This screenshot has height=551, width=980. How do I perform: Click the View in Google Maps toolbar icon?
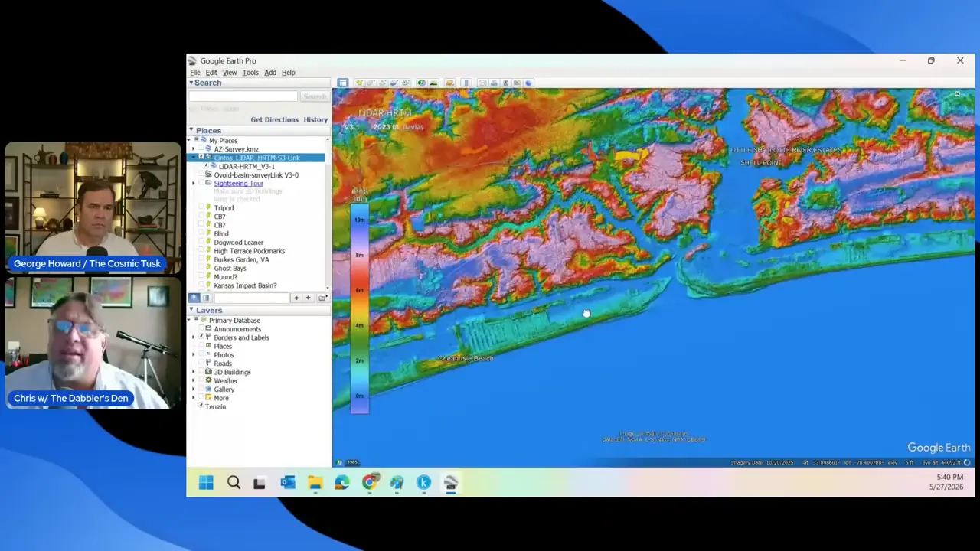coord(517,83)
